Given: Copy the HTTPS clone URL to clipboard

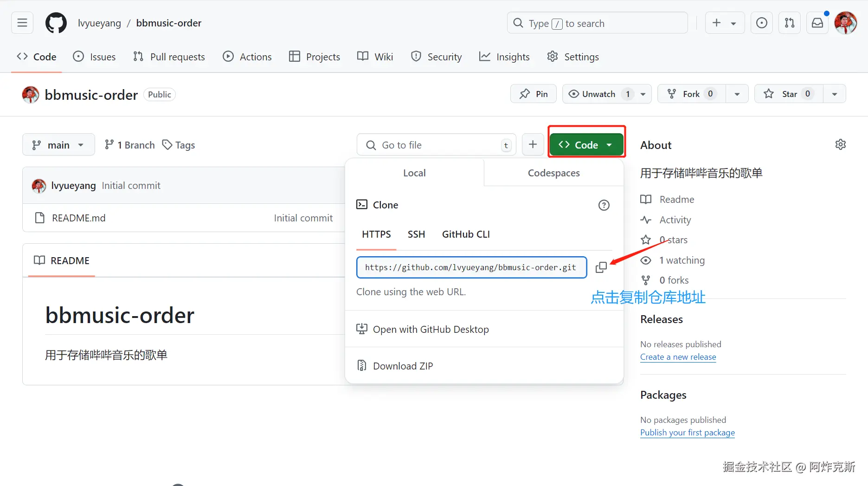Looking at the screenshot, I should pyautogui.click(x=601, y=267).
